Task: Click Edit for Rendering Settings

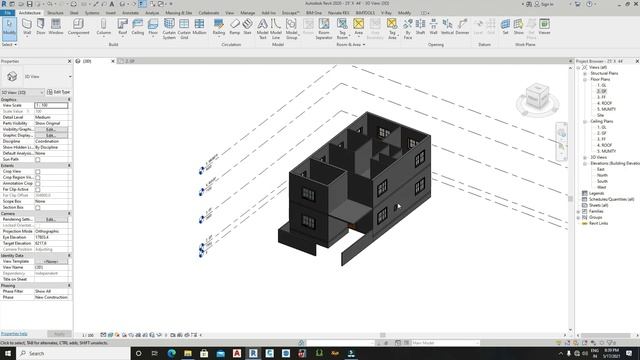Action: coord(51,220)
